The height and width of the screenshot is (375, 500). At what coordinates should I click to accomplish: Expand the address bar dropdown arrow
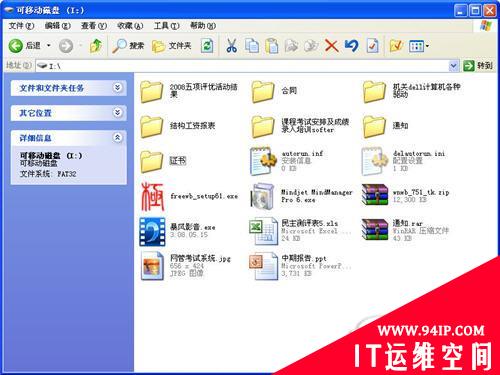click(x=453, y=66)
